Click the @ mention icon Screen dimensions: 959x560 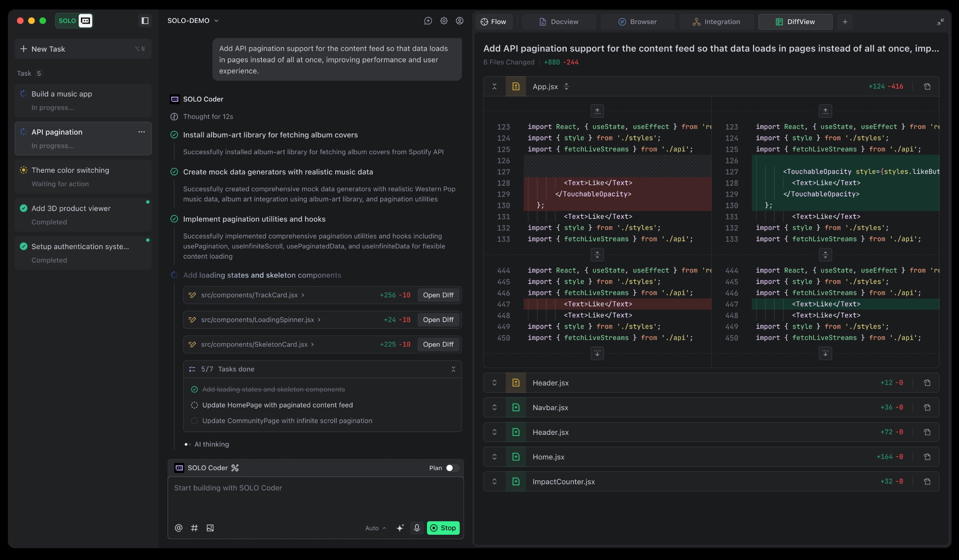pos(179,528)
